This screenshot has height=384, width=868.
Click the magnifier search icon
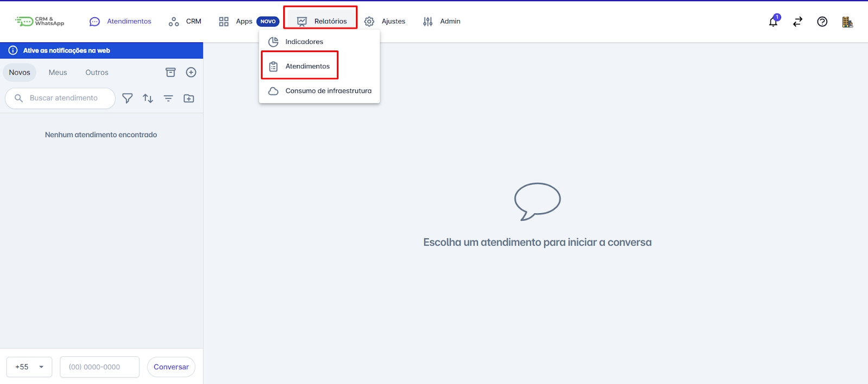pyautogui.click(x=18, y=98)
